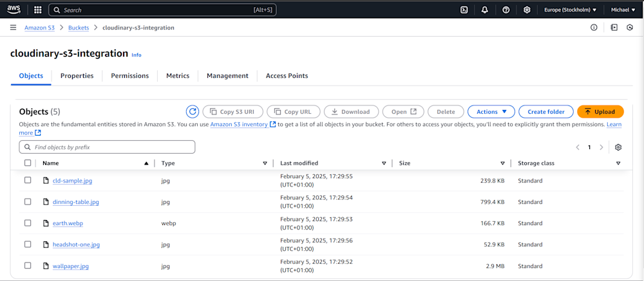Switch to the Objects tab
The height and width of the screenshot is (281, 644).
[31, 76]
